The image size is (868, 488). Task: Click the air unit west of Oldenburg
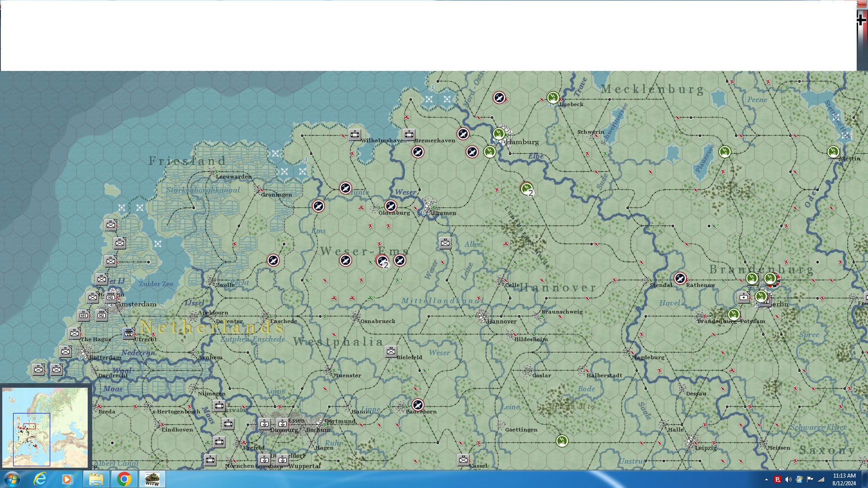pos(318,206)
